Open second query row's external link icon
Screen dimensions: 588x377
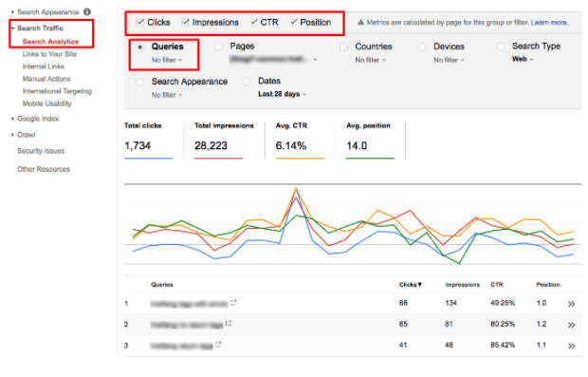[x=229, y=323]
